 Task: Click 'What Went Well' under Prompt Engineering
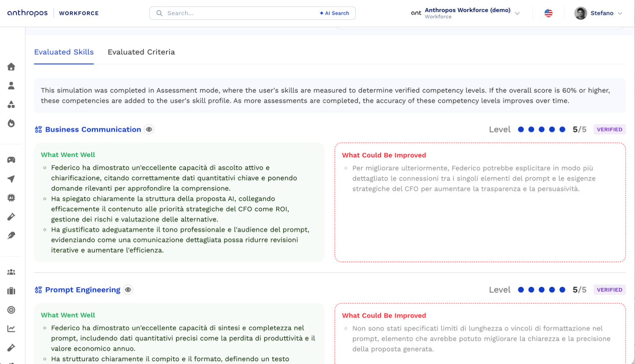point(68,315)
